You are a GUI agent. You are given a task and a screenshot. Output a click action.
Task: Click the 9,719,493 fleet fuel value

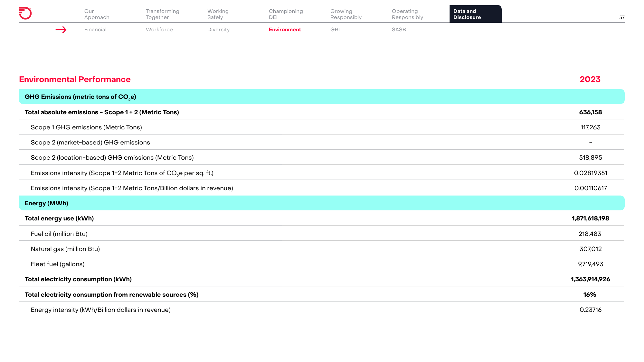(x=590, y=264)
